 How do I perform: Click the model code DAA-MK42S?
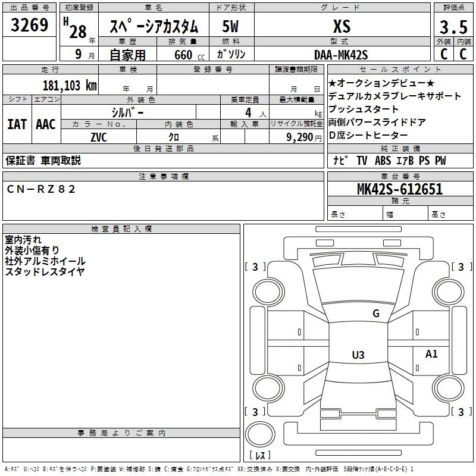coord(341,55)
